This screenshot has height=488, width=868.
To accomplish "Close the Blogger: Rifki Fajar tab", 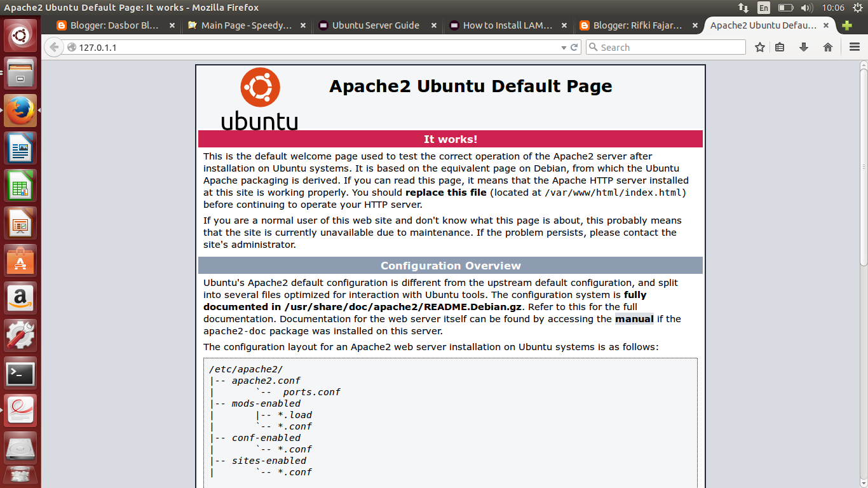I will 695,25.
